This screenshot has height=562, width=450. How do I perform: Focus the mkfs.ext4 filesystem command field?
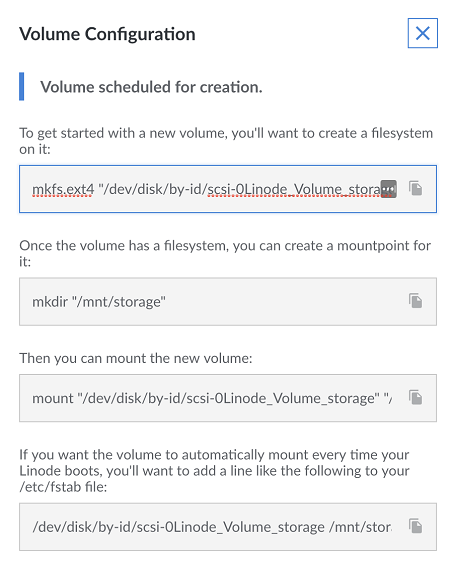click(228, 189)
